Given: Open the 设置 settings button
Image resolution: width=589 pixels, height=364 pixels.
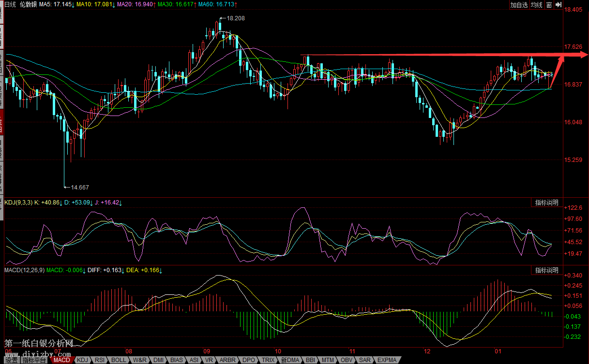Looking at the screenshot, I should click(x=11, y=360).
